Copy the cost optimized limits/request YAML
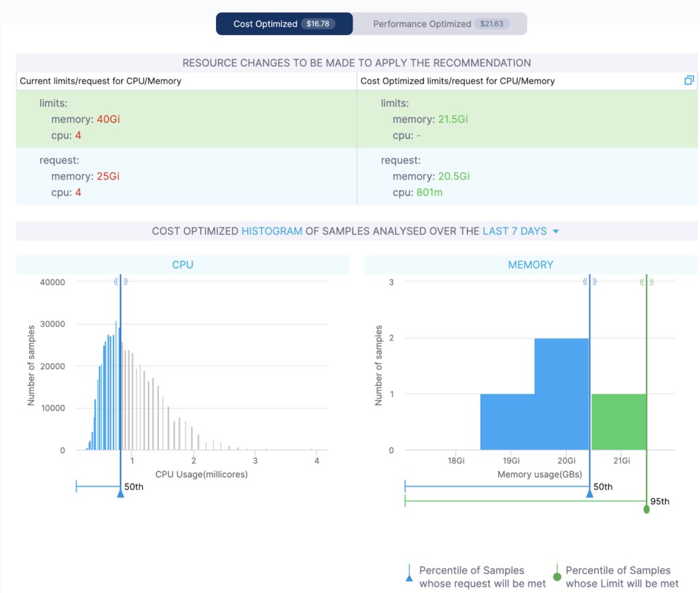 (689, 81)
